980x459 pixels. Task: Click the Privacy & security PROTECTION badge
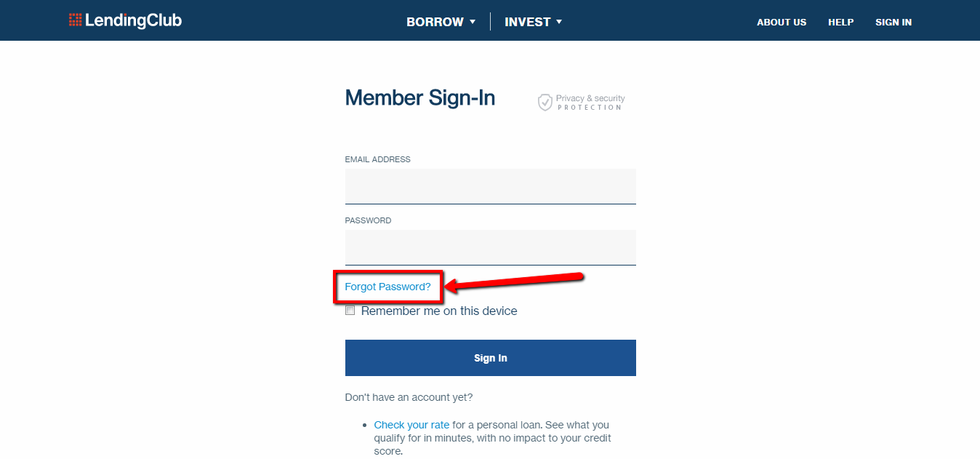(582, 102)
